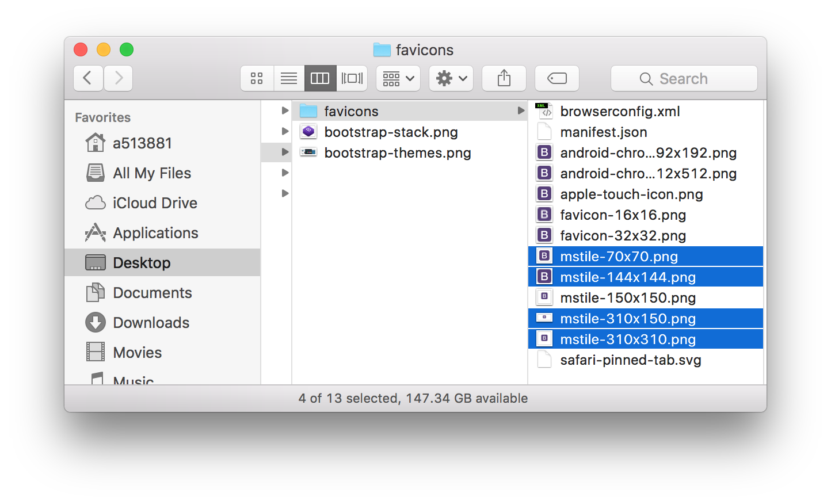Viewport: 831px width, 504px height.
Task: Expand arrow right of favicons folder
Action: tap(520, 110)
